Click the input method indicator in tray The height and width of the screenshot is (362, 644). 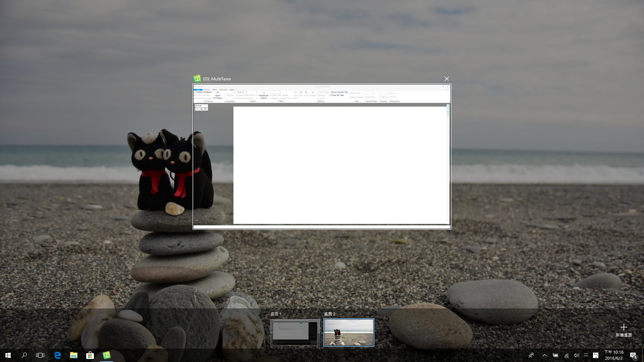click(596, 355)
